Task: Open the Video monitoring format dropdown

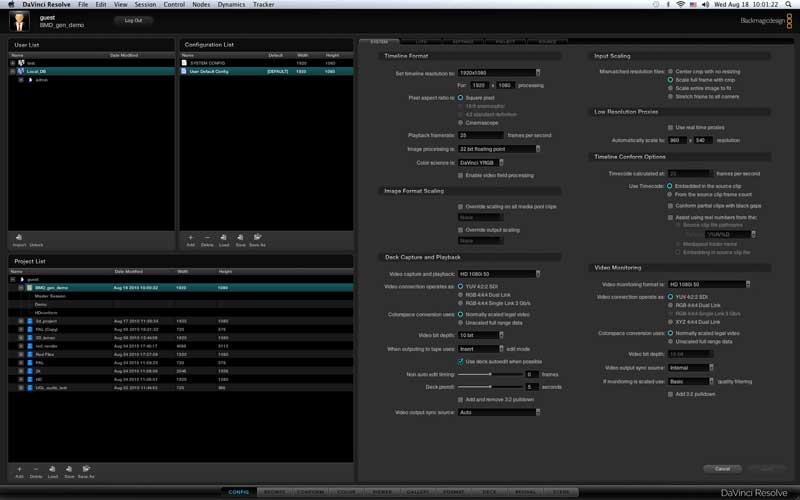Action: click(709, 284)
